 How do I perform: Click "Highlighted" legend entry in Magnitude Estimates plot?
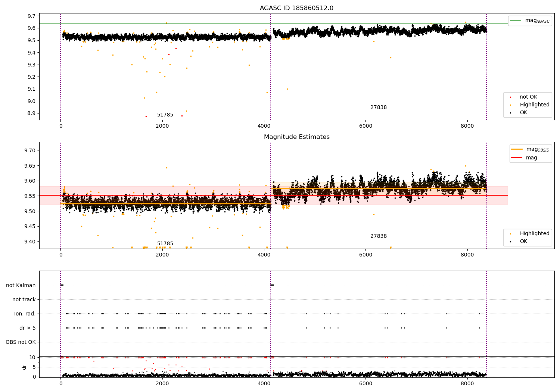click(535, 234)
